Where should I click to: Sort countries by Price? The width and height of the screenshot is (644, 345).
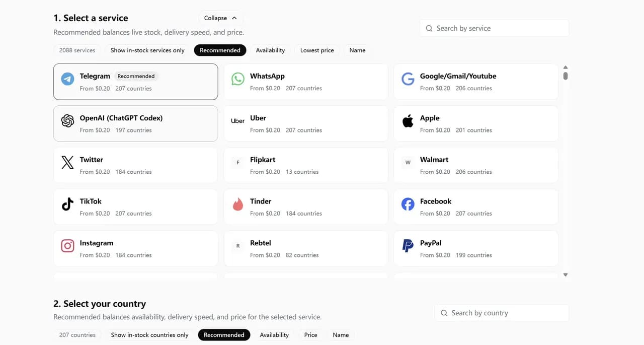pos(311,335)
